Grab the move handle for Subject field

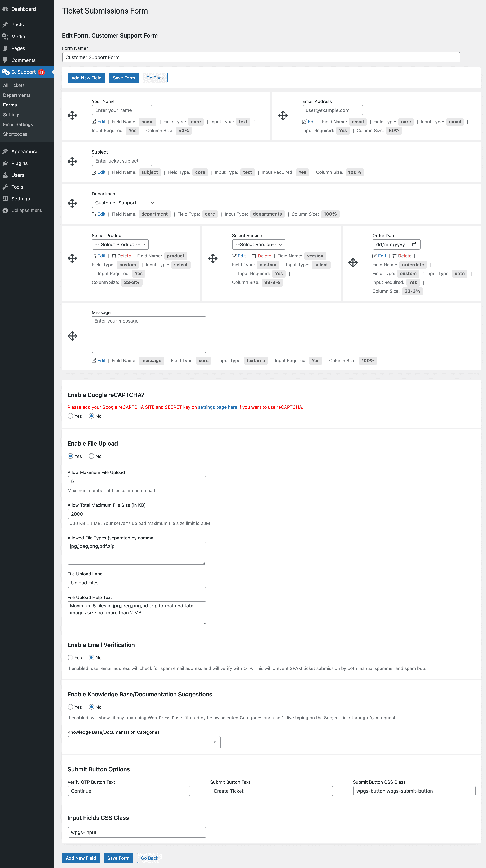[x=72, y=161]
